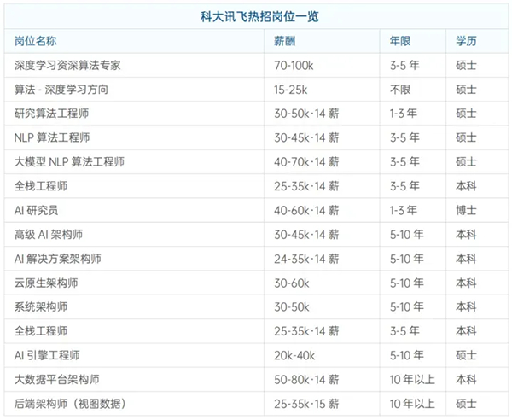This screenshot has width=512, height=420.
Task: Select the job name AI 引擎工程师
Action: [47, 355]
